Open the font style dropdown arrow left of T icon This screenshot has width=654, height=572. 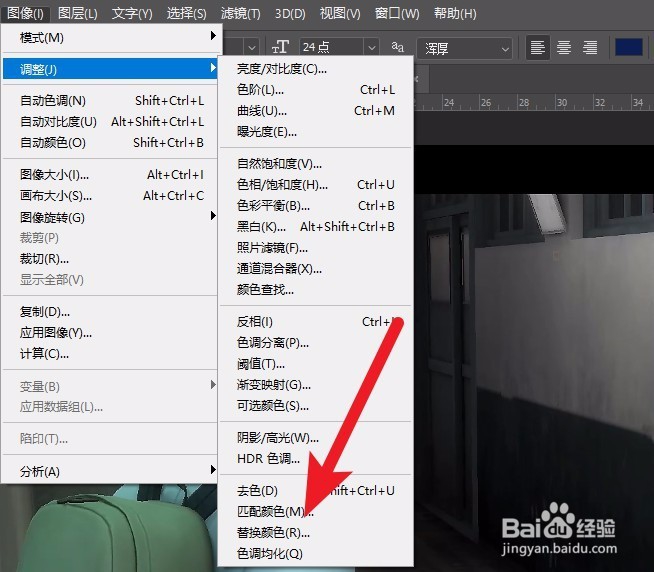coord(252,48)
